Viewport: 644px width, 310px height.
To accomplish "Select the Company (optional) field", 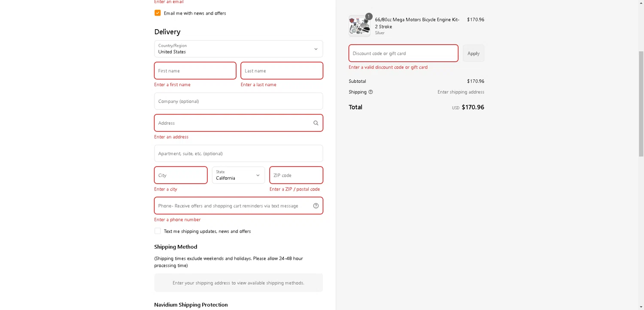I will click(238, 101).
